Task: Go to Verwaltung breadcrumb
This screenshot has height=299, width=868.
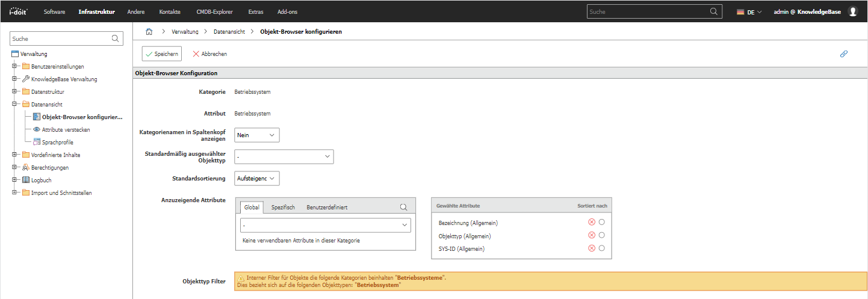Action: (185, 31)
